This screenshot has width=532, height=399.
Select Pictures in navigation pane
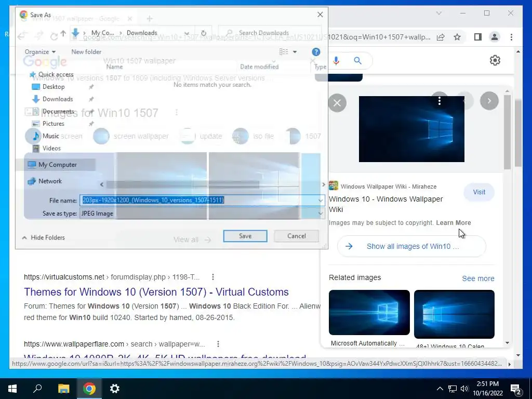[48, 124]
